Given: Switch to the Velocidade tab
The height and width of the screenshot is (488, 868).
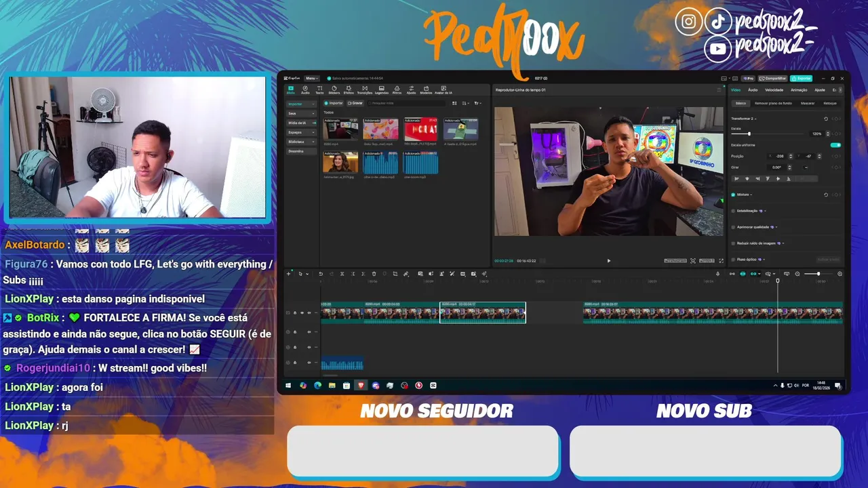Looking at the screenshot, I should 774,90.
